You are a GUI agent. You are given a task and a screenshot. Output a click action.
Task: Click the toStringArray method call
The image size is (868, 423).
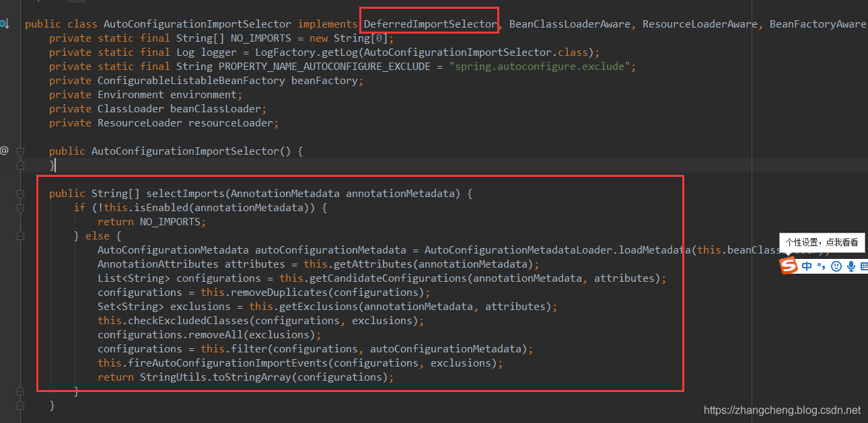(x=252, y=377)
